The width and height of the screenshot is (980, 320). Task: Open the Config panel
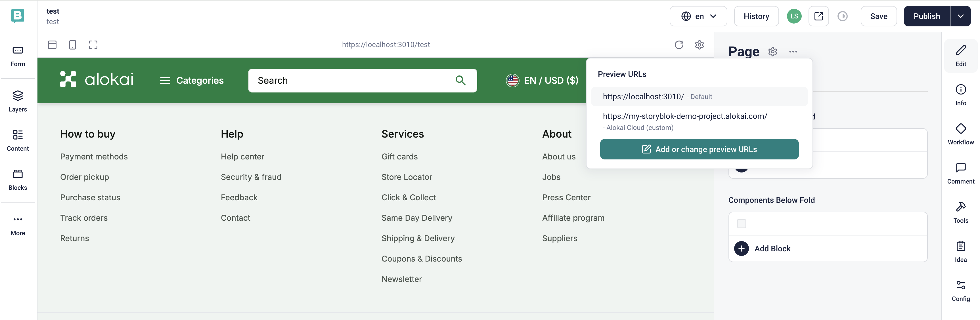960,290
